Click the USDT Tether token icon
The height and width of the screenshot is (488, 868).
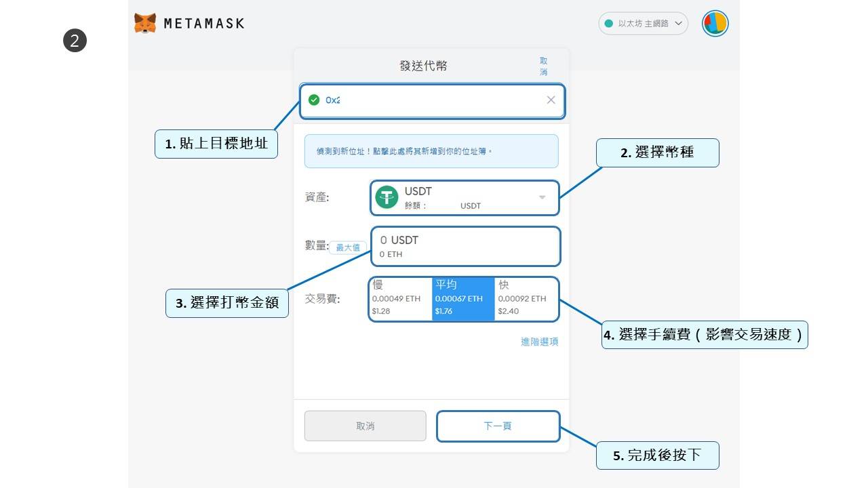tap(387, 197)
